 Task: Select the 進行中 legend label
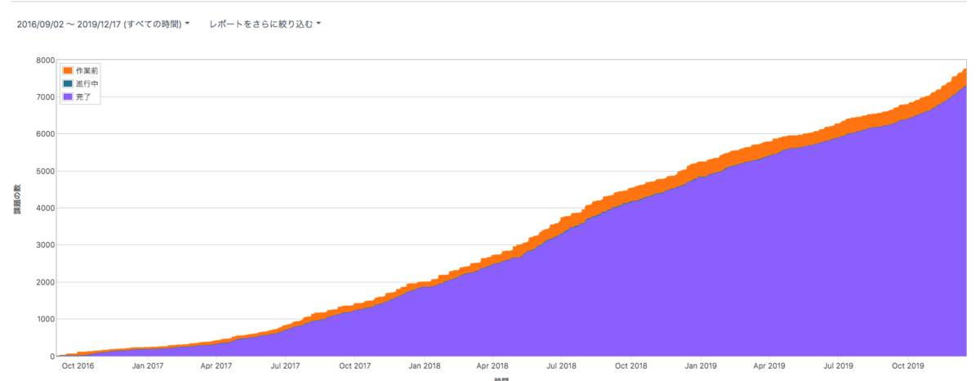(87, 83)
